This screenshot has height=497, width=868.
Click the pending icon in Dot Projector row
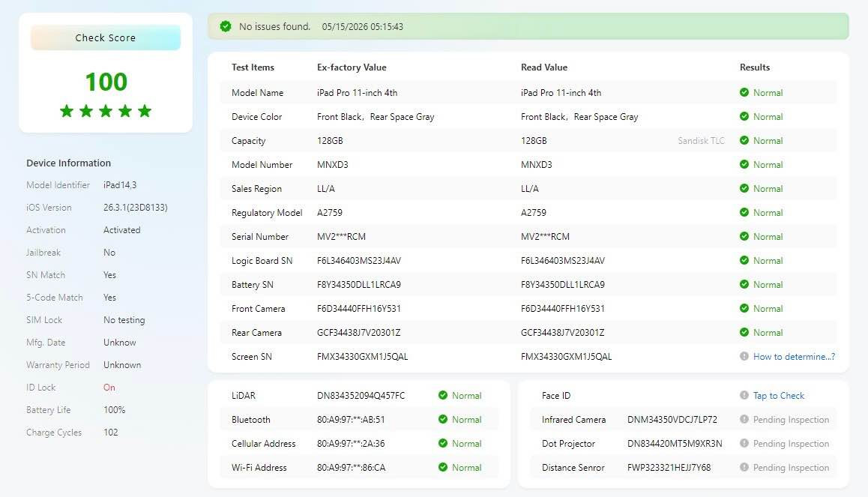click(744, 443)
